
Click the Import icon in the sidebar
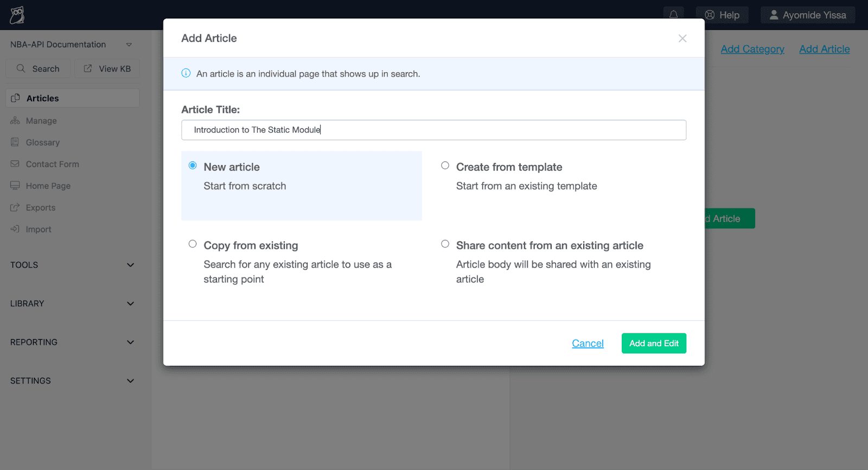click(15, 229)
